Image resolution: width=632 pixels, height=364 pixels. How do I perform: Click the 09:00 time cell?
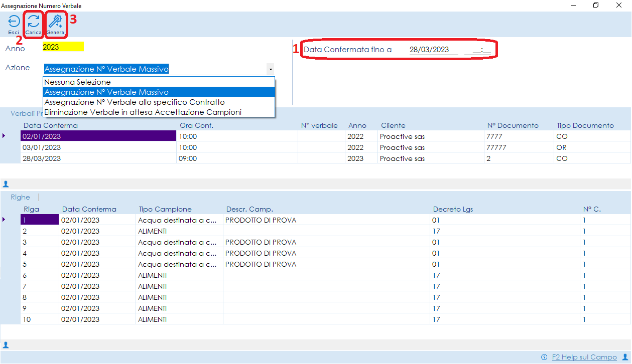[x=237, y=158]
